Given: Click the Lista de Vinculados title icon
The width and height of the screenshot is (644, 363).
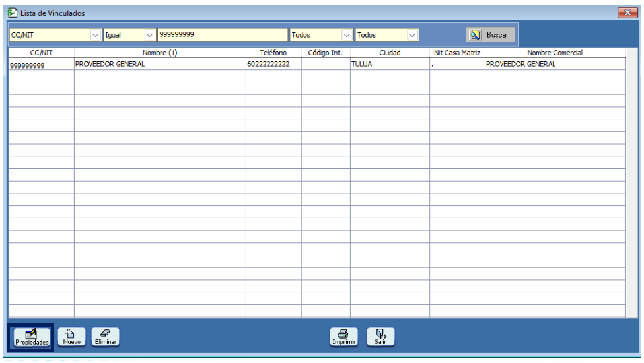Looking at the screenshot, I should (13, 13).
